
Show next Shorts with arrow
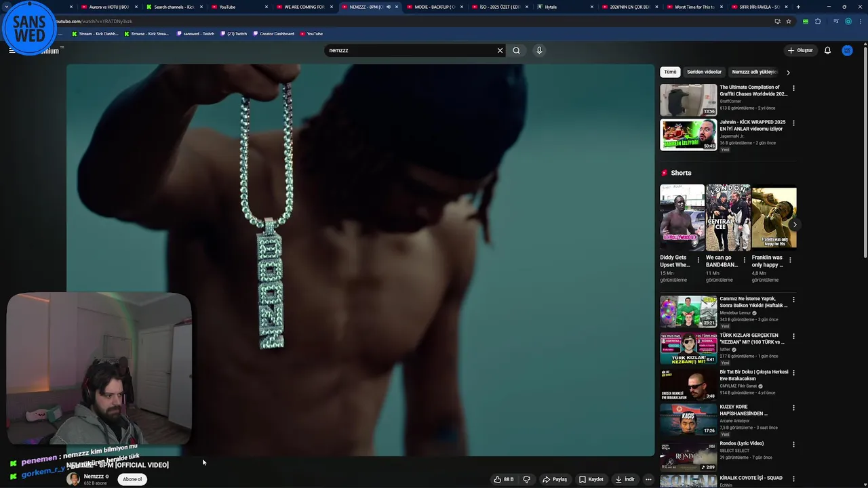tap(794, 224)
